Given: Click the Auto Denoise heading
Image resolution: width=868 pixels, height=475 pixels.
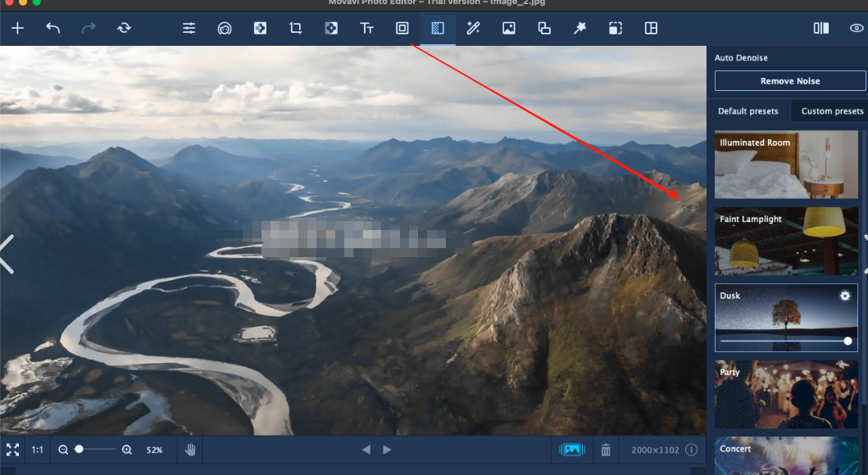Looking at the screenshot, I should [x=741, y=57].
